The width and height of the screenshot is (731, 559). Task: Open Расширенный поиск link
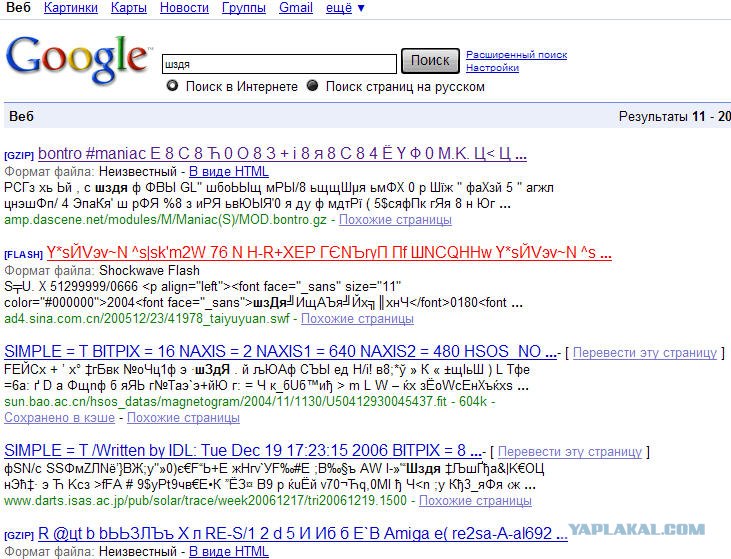517,55
